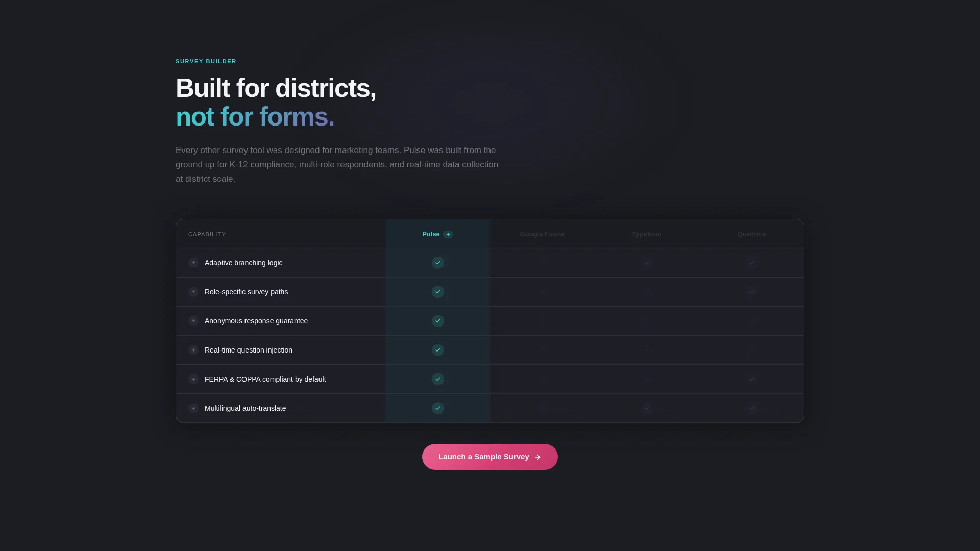980x551 pixels.
Task: Click the sparkle badge beside Pulse header
Action: click(x=448, y=234)
